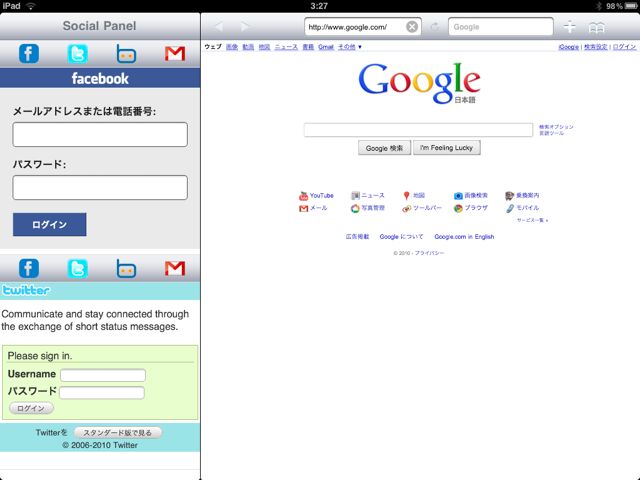This screenshot has width=640, height=480.
Task: Open 画像 link in Google top bar
Action: [x=232, y=47]
